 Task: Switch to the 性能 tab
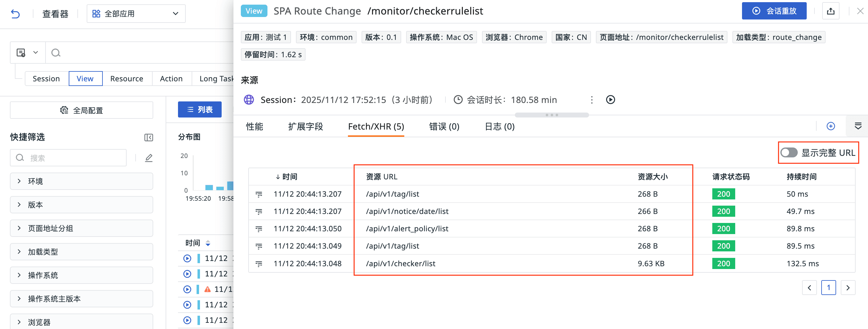click(254, 126)
